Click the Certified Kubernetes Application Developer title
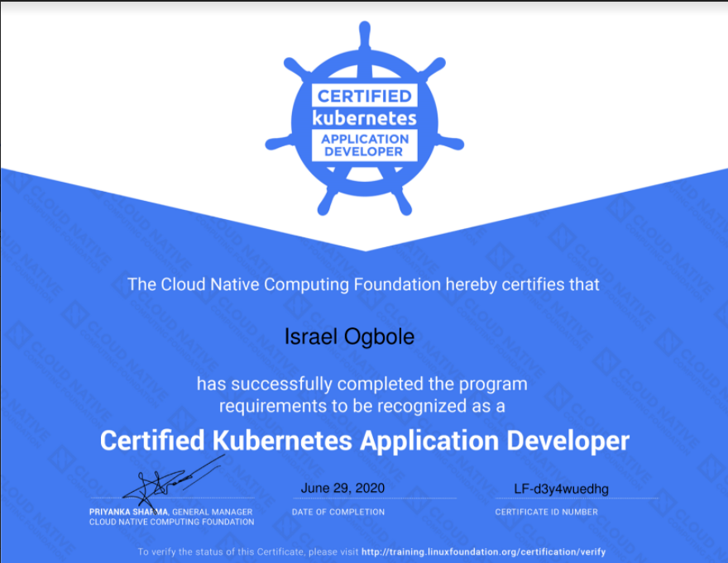Image resolution: width=728 pixels, height=563 pixels. pos(364,441)
